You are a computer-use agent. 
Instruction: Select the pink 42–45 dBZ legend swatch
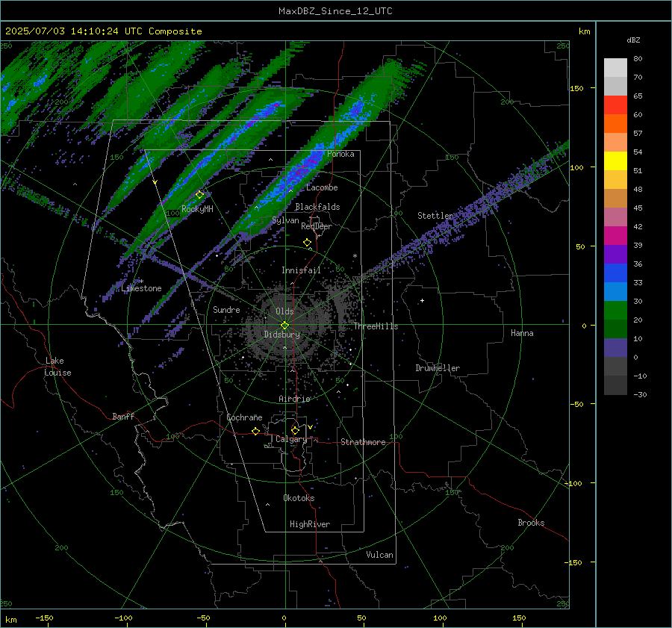click(x=615, y=217)
